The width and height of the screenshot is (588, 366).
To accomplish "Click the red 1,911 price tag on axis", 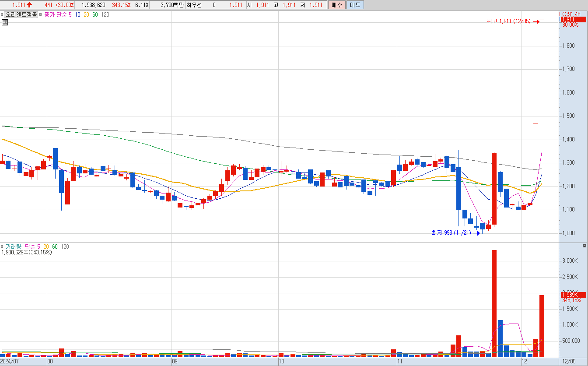I will tap(573, 20).
